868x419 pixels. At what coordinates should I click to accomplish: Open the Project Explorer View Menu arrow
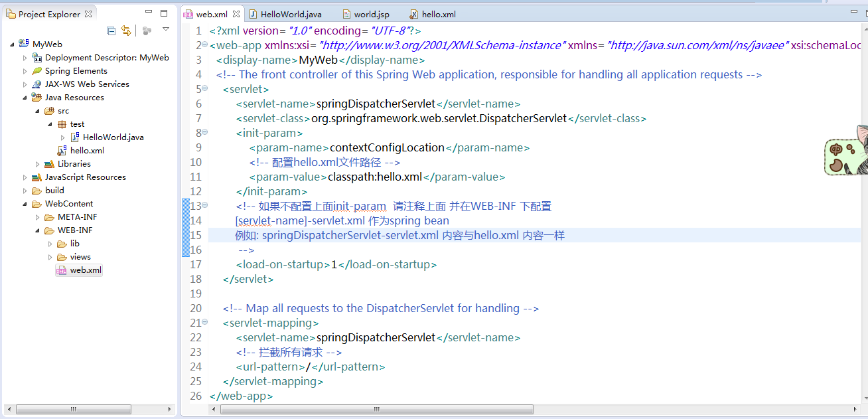point(166,30)
